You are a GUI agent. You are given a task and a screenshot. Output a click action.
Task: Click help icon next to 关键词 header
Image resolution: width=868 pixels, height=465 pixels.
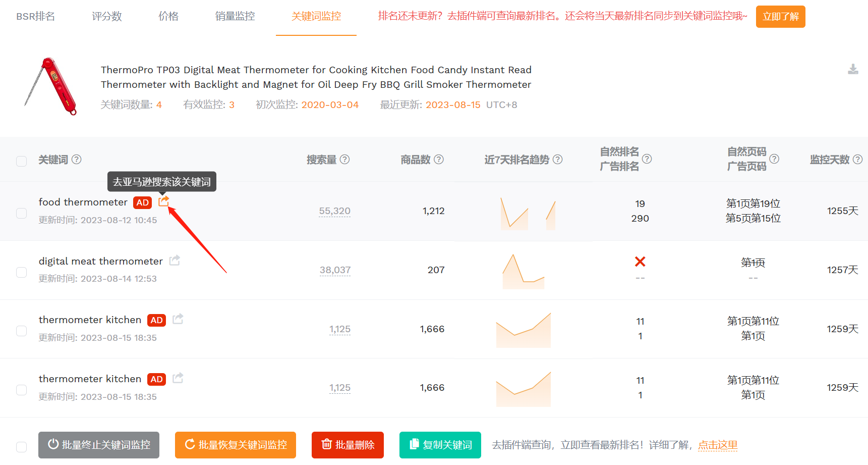77,160
